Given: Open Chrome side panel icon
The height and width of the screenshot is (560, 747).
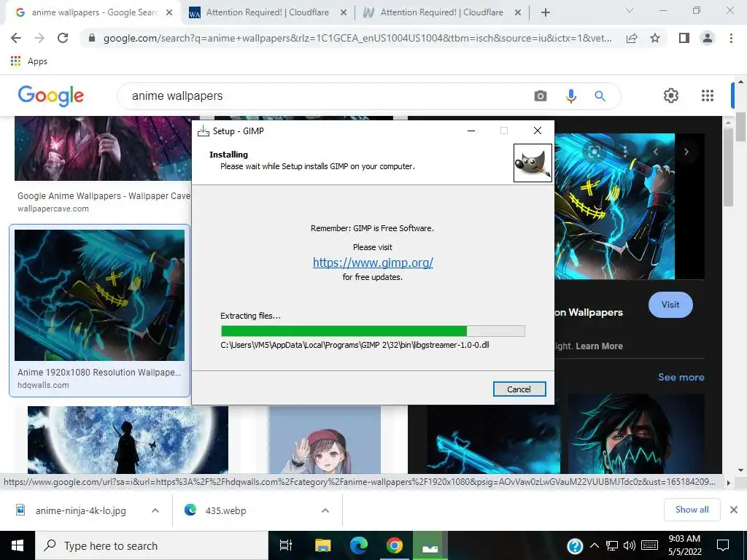Looking at the screenshot, I should point(684,38).
